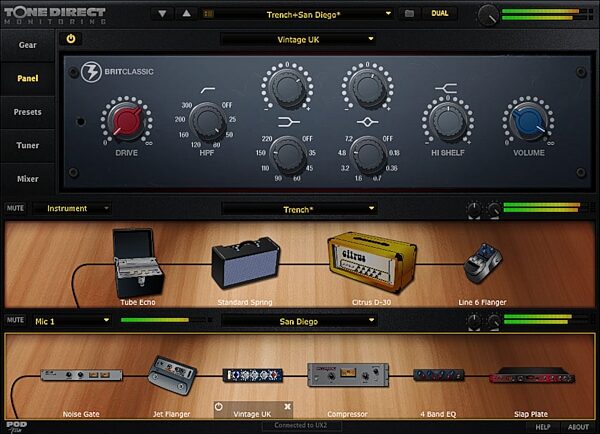Switch to the Panel tab

pyautogui.click(x=28, y=78)
